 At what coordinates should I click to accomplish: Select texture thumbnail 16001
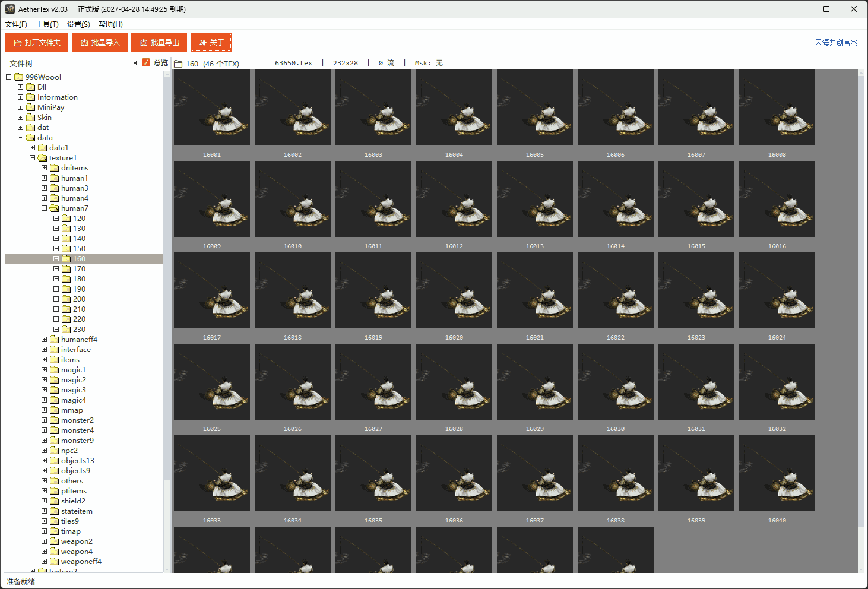click(x=212, y=107)
